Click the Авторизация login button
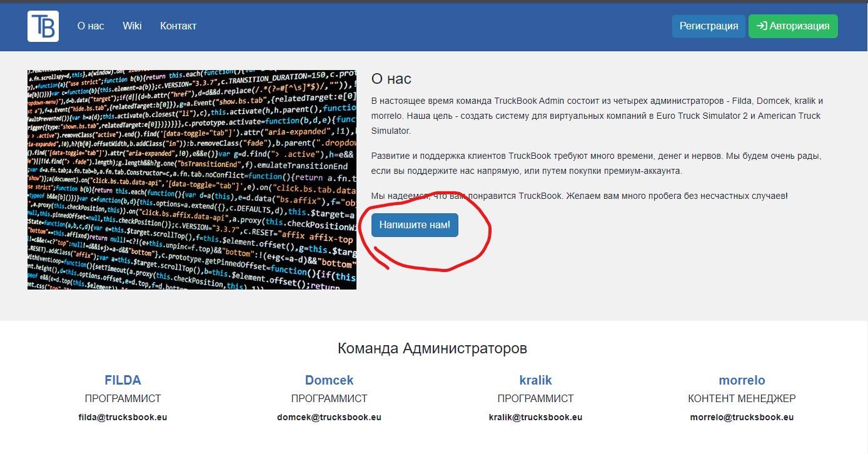Screen dimensions: 868x454 793,26
